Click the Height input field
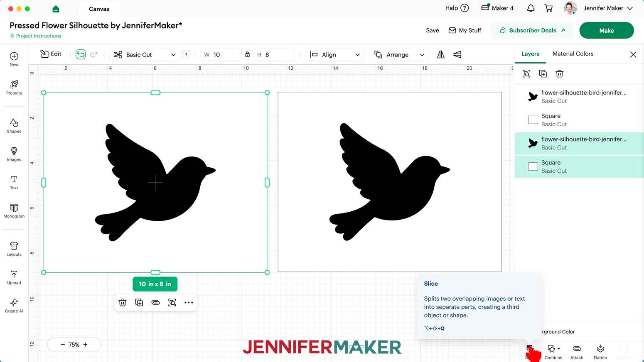The height and width of the screenshot is (362, 644). 274,54
